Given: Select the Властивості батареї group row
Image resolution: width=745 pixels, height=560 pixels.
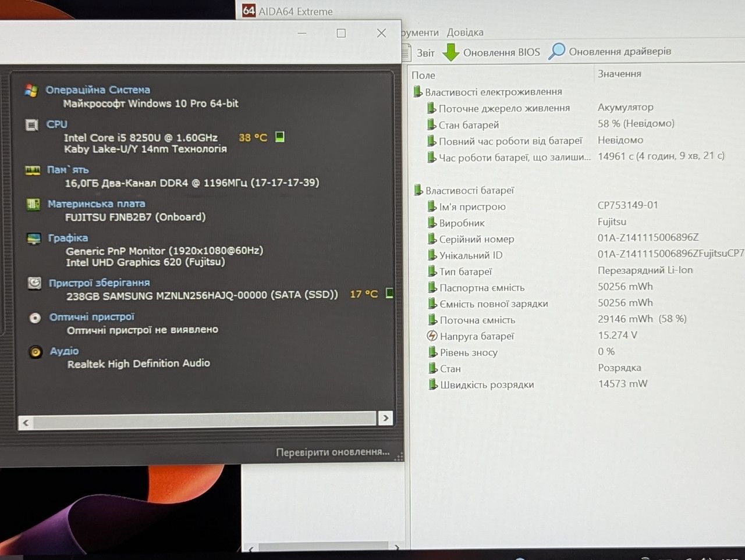Looking at the screenshot, I should click(470, 190).
